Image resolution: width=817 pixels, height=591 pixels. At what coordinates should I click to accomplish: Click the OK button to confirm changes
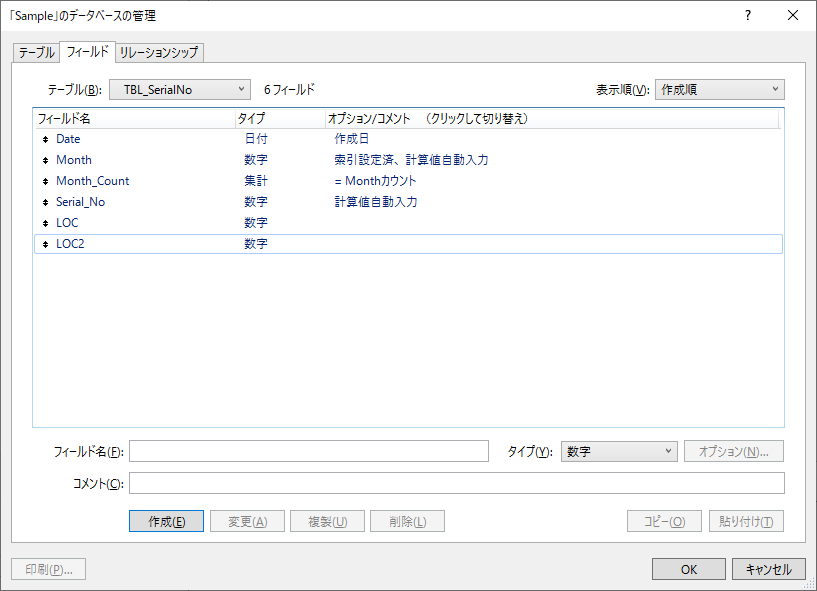(688, 568)
